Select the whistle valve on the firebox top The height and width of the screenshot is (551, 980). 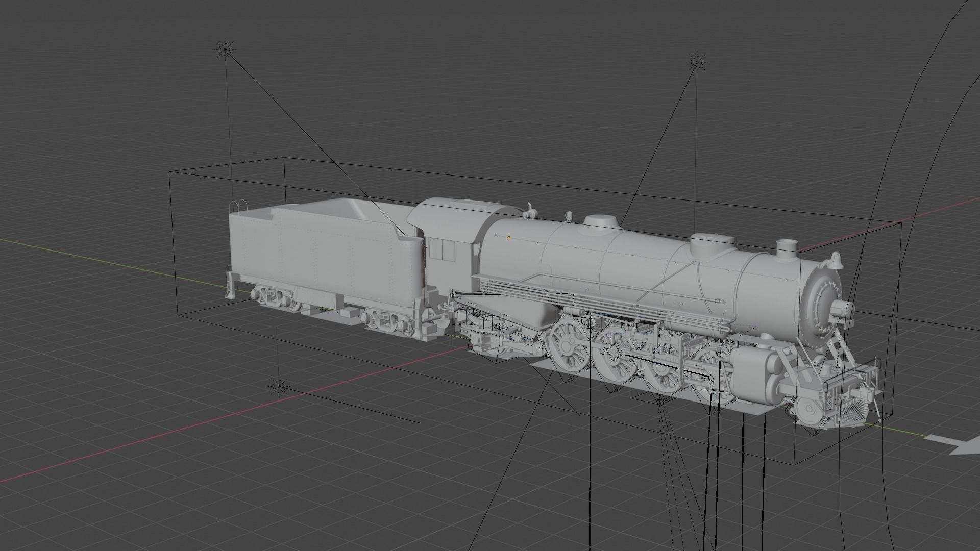530,211
